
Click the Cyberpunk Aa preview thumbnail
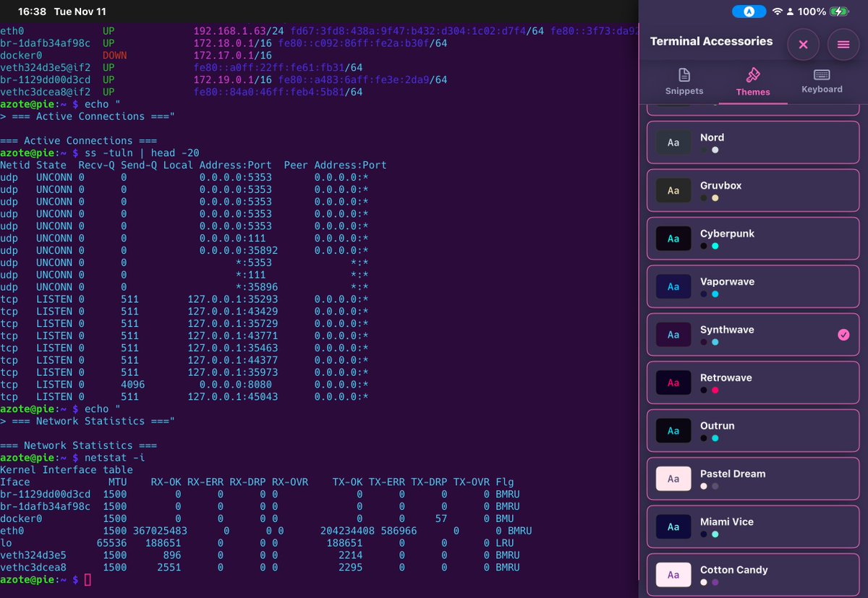coord(673,239)
